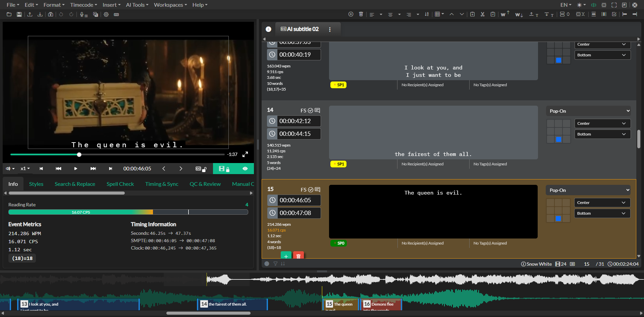Click the comment icon on event 14
The image size is (644, 317).
317,110
